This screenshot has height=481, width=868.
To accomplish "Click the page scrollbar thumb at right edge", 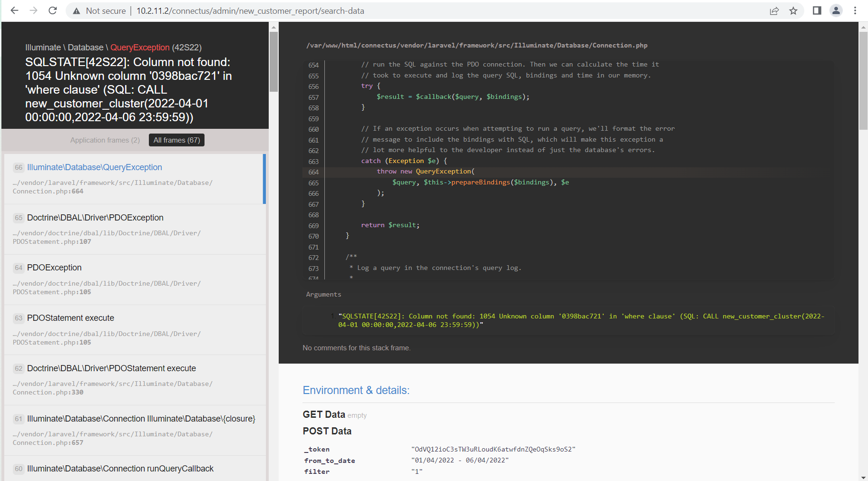I will point(863,81).
